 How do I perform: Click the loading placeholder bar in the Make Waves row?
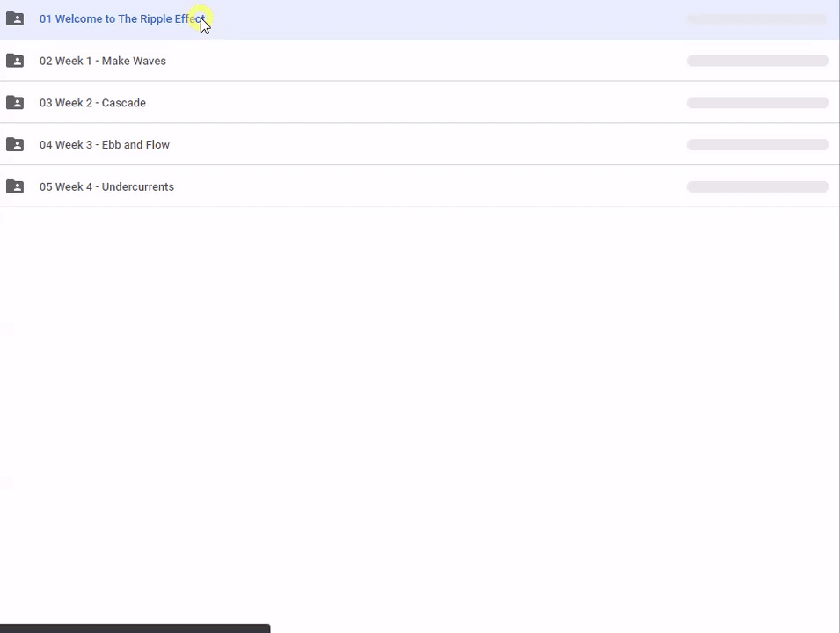[756, 61]
